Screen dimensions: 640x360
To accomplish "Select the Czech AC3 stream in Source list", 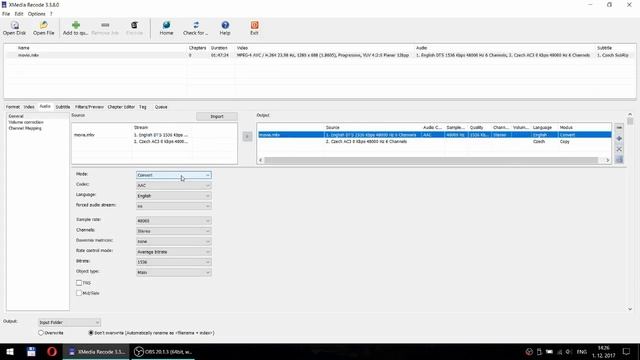I will pos(161,142).
